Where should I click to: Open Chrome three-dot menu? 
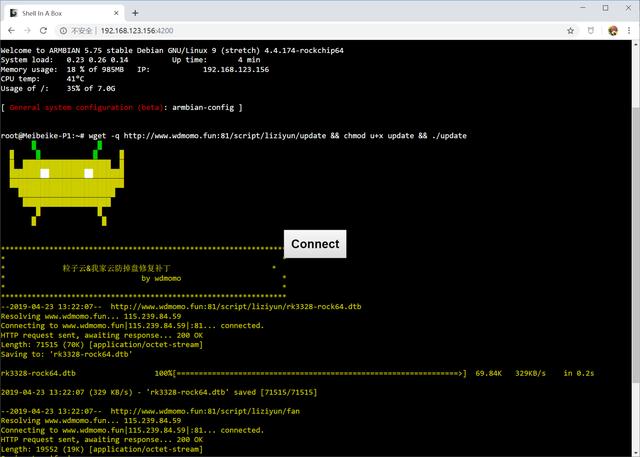629,31
